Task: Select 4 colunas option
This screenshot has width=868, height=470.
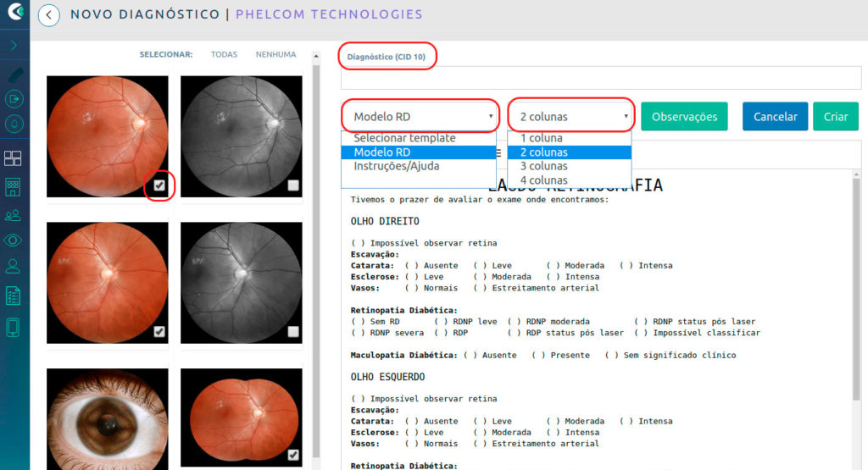Action: [x=569, y=180]
